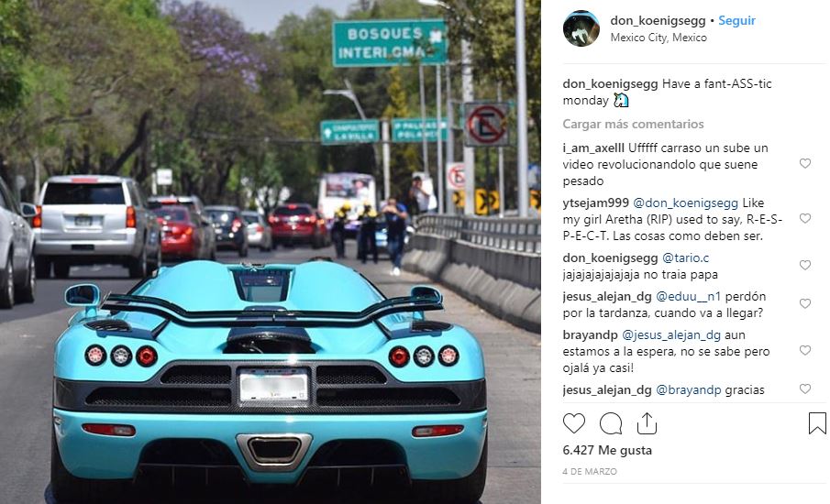Open the Mexico City, Mexico location

[658, 38]
